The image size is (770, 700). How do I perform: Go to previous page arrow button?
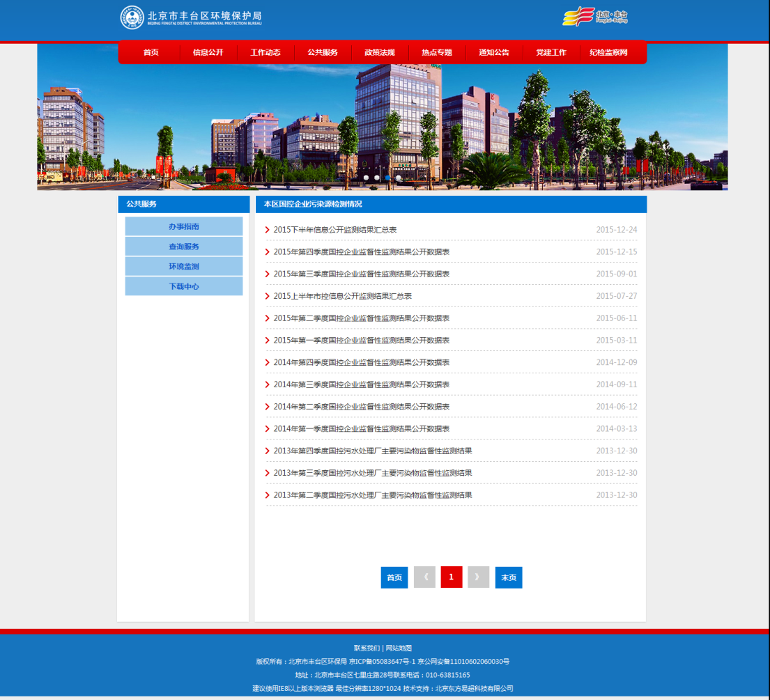click(424, 577)
